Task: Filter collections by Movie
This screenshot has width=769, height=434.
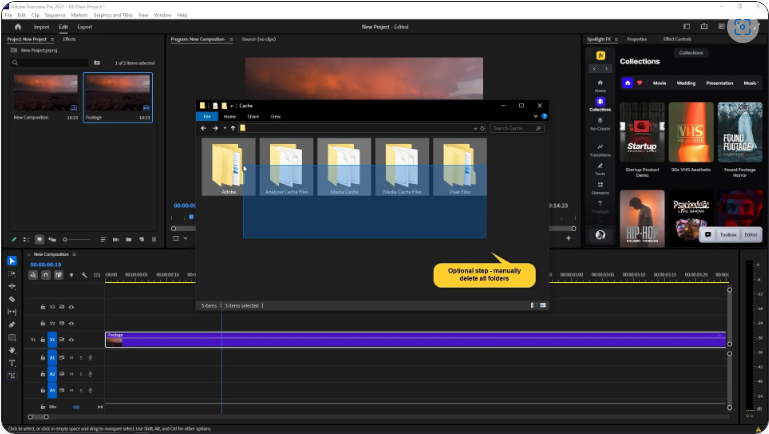Action: tap(659, 83)
